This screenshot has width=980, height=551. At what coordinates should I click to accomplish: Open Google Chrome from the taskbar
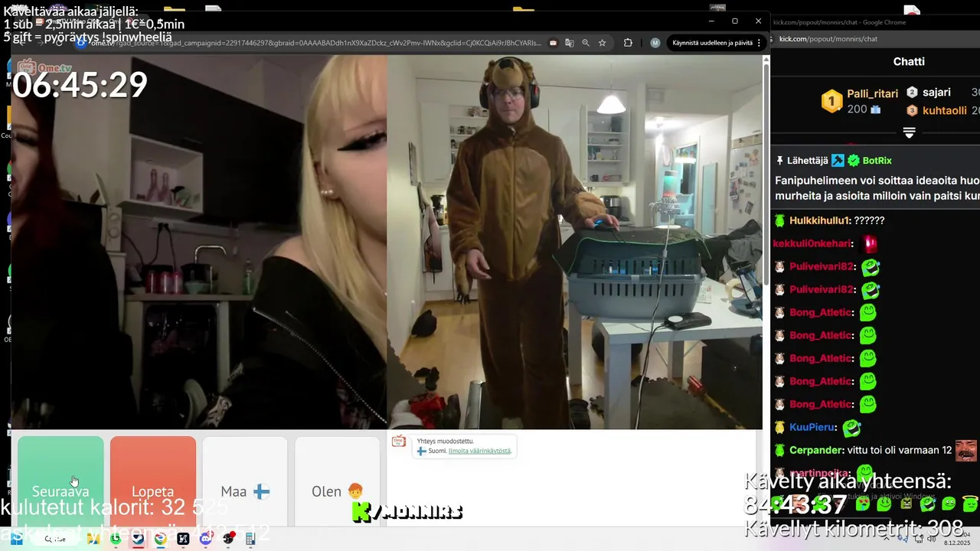[x=160, y=539]
